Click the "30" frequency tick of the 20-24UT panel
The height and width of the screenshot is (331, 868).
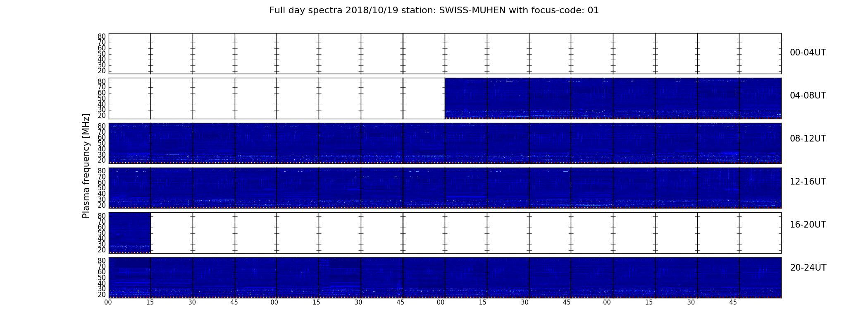(102, 289)
